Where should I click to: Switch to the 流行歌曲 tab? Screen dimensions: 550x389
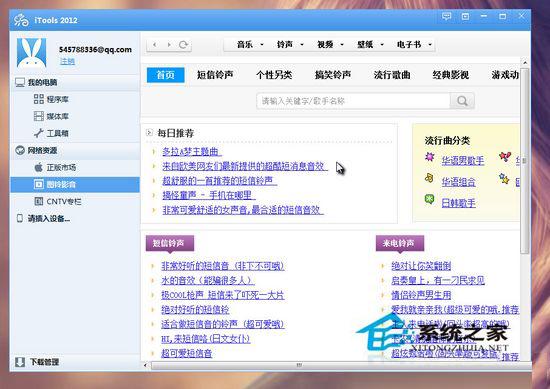[392, 75]
